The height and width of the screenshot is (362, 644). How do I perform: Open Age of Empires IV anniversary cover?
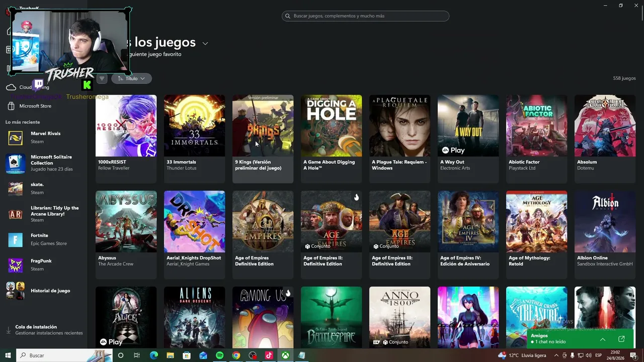(x=468, y=222)
